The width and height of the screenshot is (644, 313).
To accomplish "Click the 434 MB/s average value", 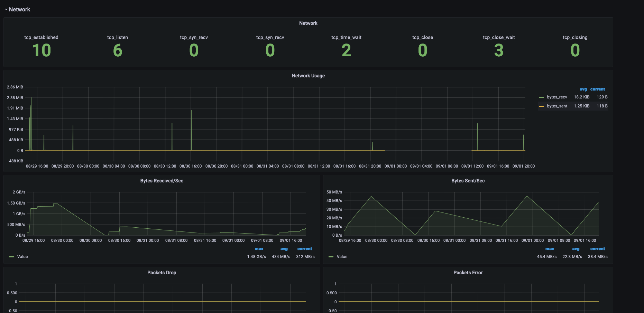I will pyautogui.click(x=281, y=257).
